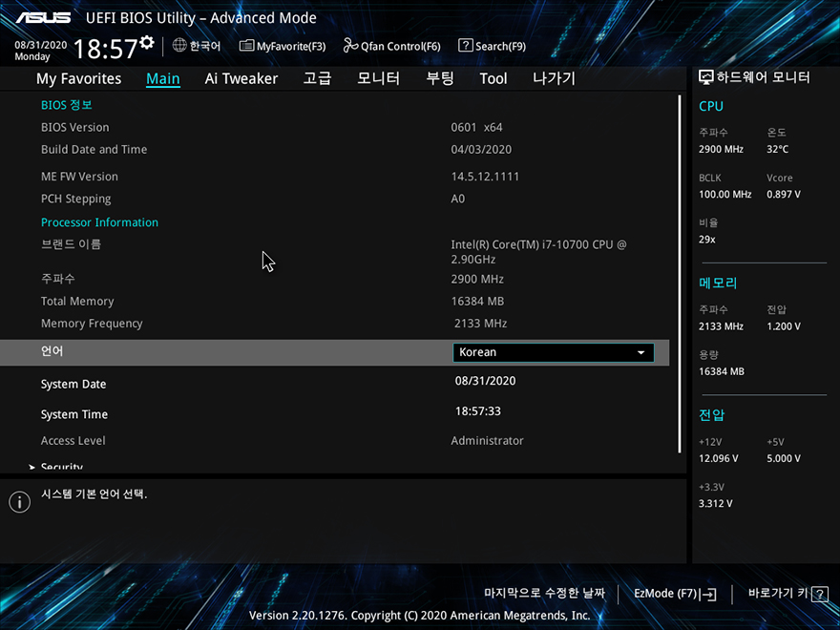The image size is (840, 630).
Task: Click the Intel Core i7-10700 brand text
Action: point(538,252)
